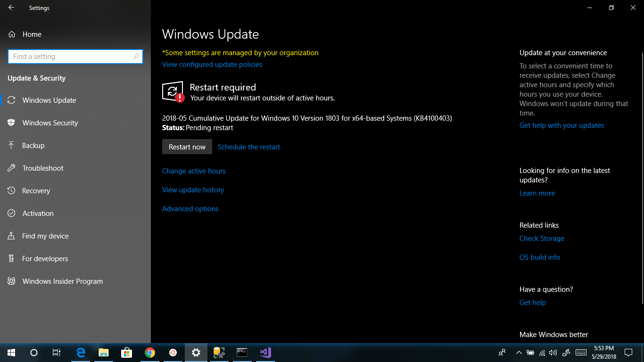Open Windows Security section

75,123
